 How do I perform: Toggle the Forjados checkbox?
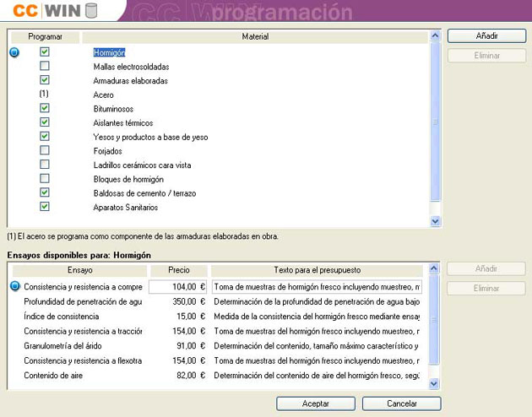[45, 150]
